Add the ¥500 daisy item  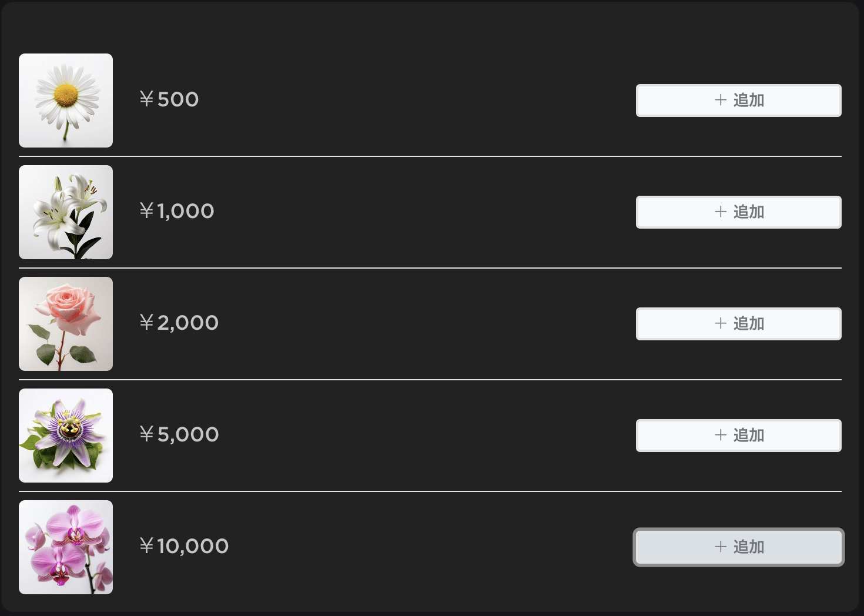739,101
